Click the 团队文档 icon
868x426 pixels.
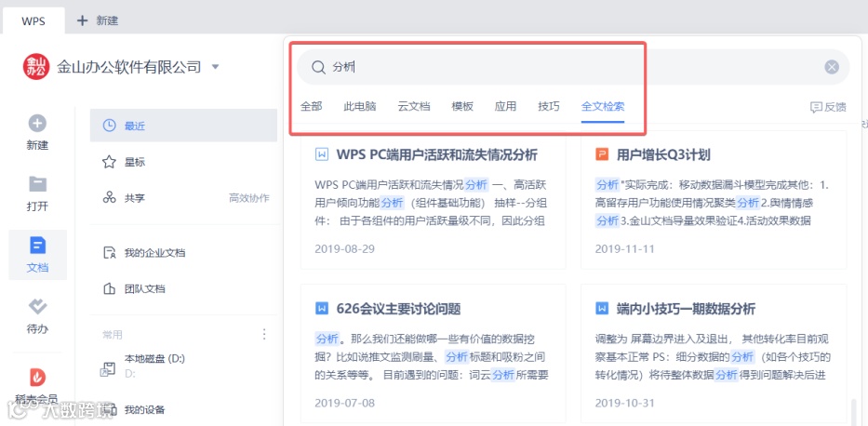(x=109, y=288)
